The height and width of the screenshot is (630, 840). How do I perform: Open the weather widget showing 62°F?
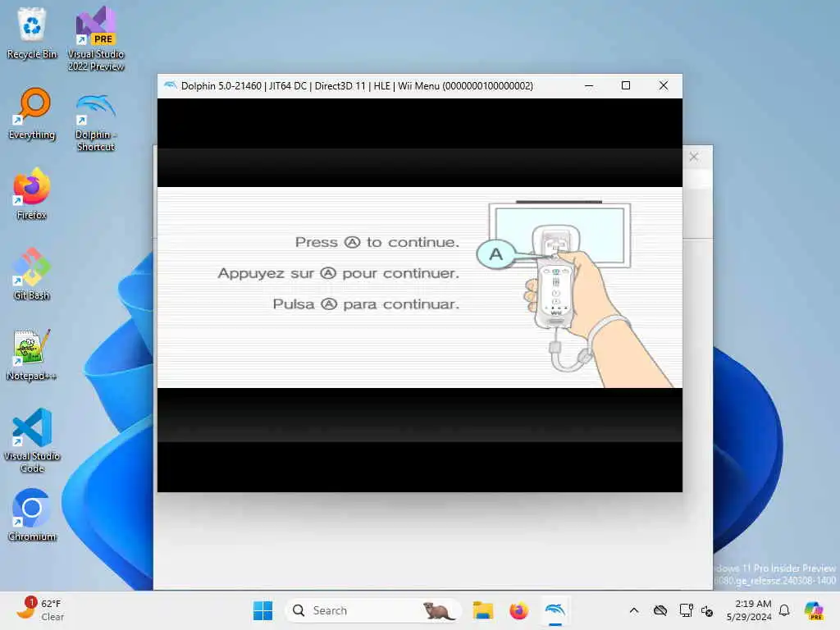(40, 610)
